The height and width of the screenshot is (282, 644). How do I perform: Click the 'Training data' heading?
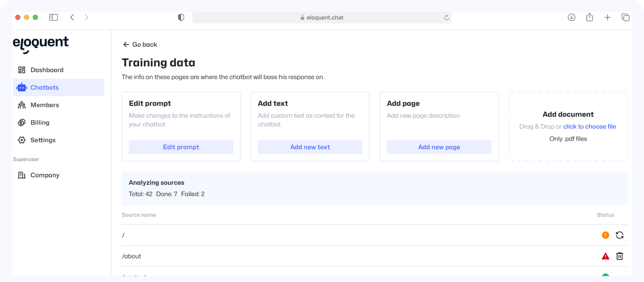pos(159,63)
